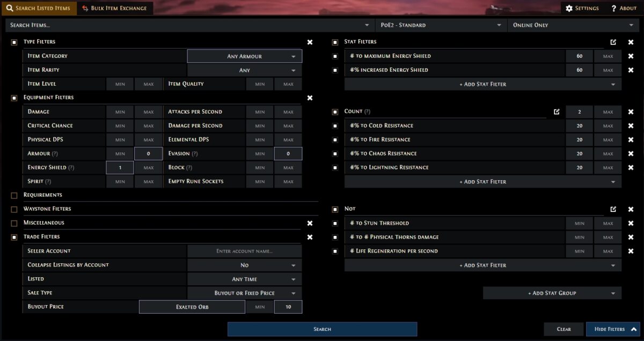
Task: Click edit icon for the Count group
Action: 557,112
